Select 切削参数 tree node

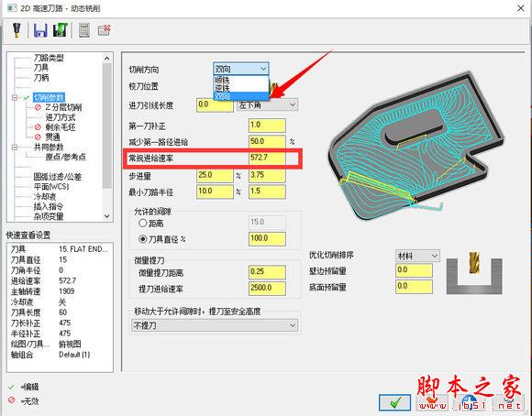point(49,98)
